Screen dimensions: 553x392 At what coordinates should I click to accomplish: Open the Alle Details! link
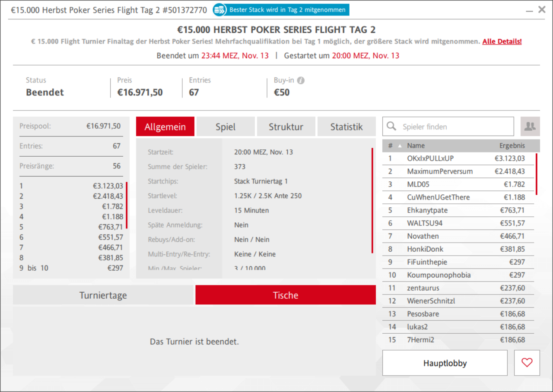click(502, 41)
